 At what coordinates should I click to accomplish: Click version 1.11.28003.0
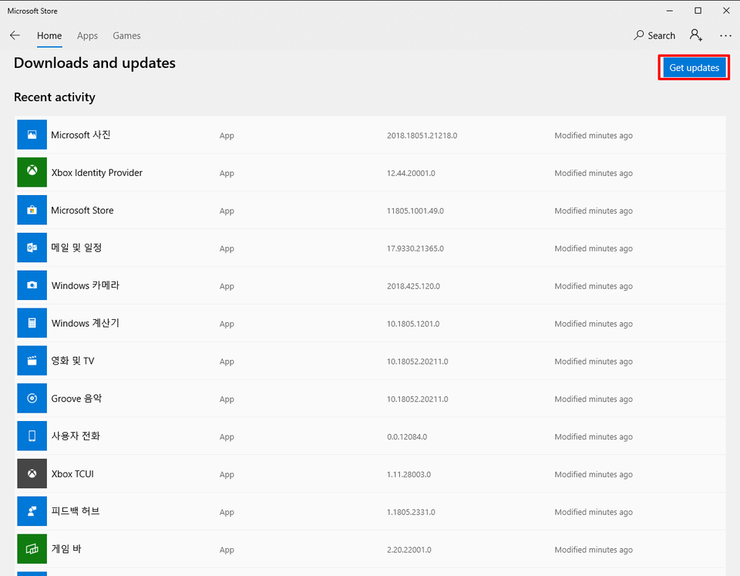click(x=409, y=474)
